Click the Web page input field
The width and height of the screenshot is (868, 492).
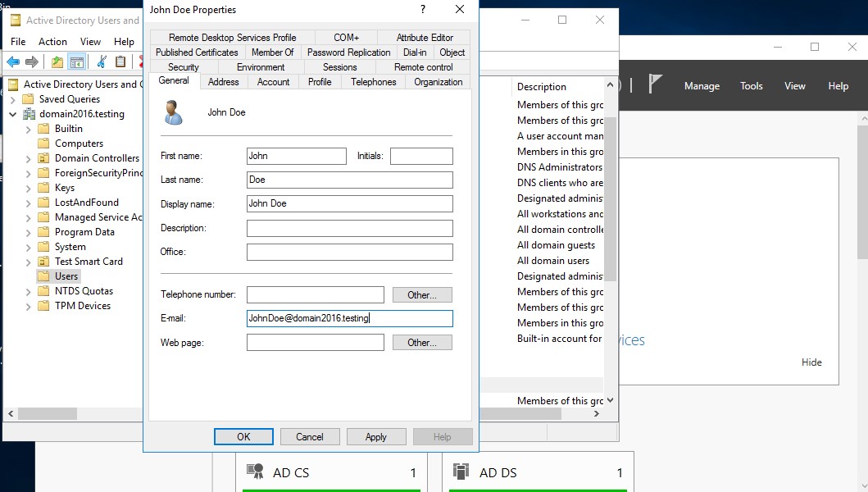pyautogui.click(x=316, y=343)
